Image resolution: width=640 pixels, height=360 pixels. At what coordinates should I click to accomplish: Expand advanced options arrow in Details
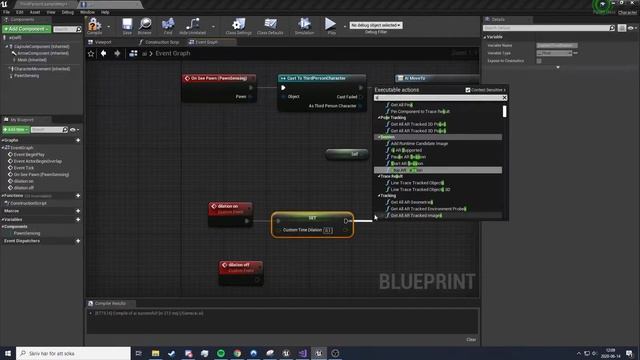point(558,67)
